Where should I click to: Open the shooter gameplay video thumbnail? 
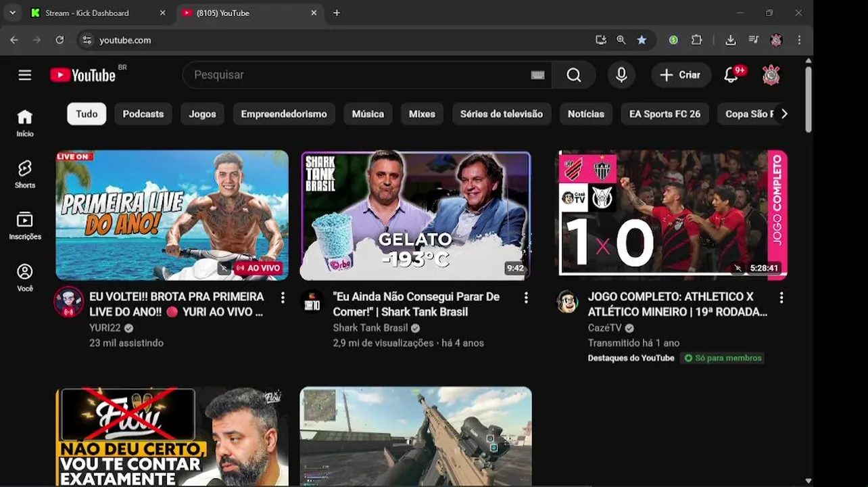pyautogui.click(x=416, y=436)
